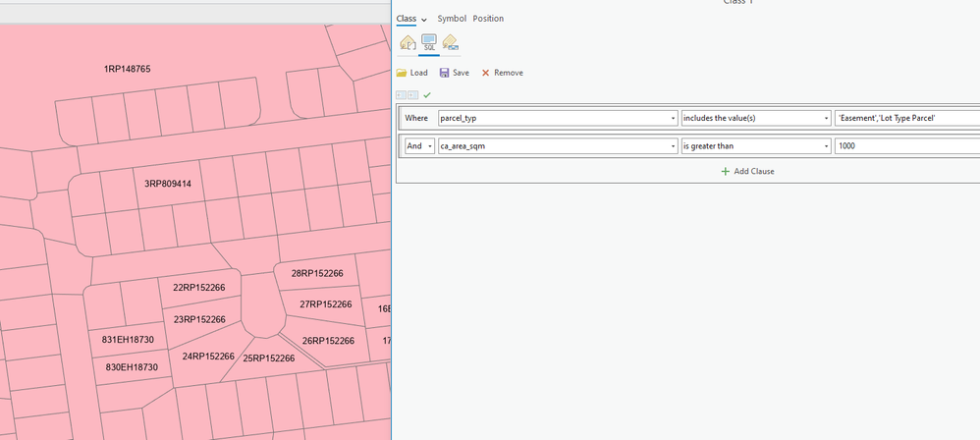The image size is (980, 440).
Task: Click the Add Clause button
Action: pos(747,171)
